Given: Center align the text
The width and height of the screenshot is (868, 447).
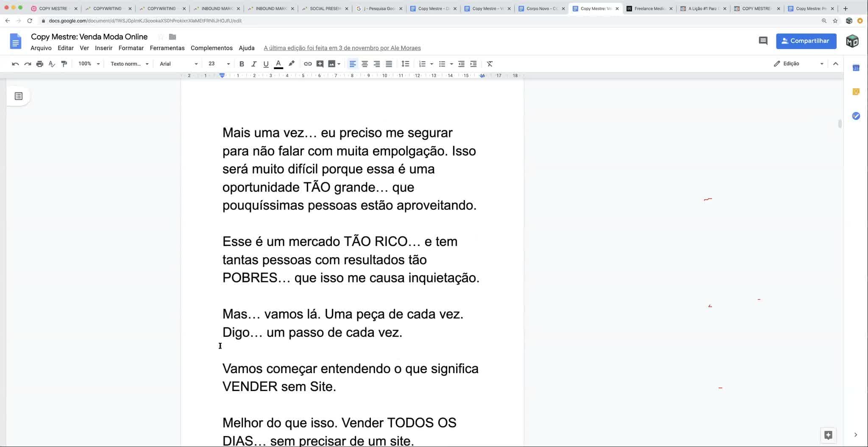Looking at the screenshot, I should click(364, 64).
